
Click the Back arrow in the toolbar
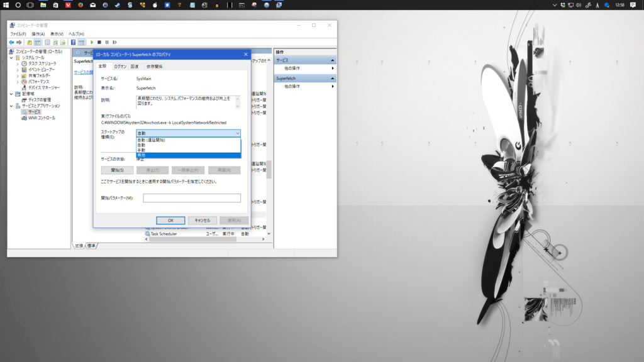click(x=11, y=42)
